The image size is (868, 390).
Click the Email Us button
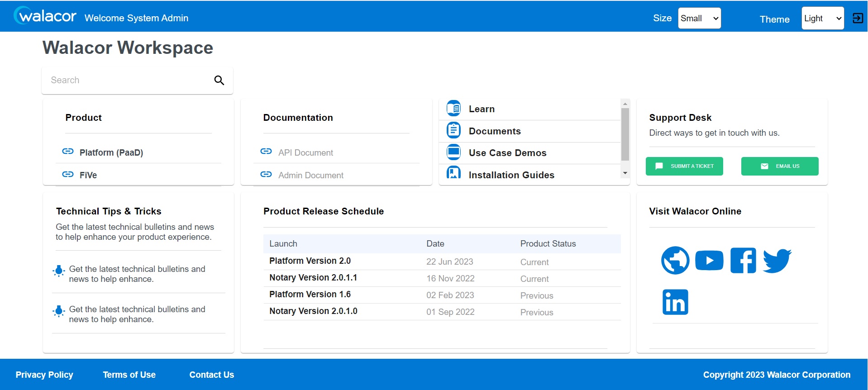780,166
